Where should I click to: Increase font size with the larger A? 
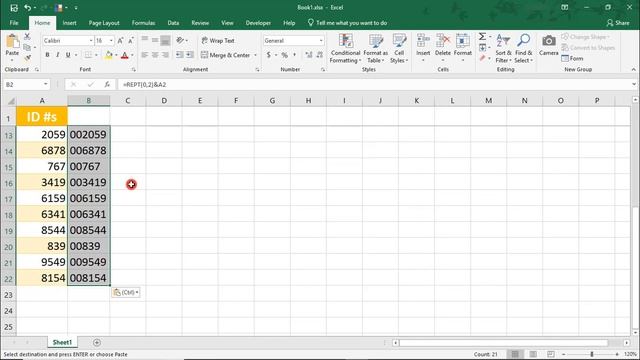120,41
